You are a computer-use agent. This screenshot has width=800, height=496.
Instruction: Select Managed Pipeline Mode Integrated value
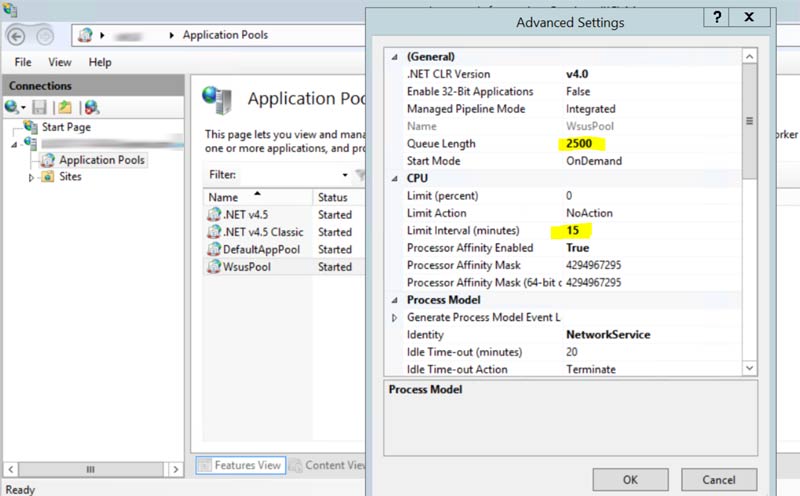[590, 109]
